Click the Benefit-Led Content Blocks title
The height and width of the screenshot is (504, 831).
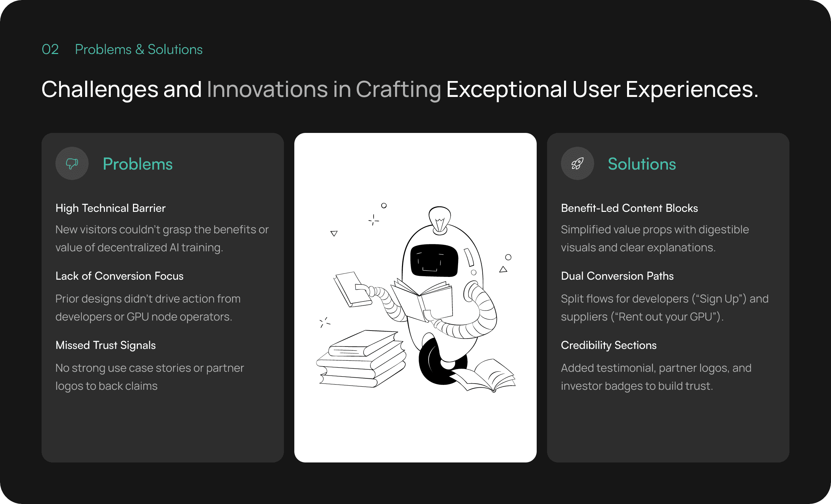click(629, 208)
